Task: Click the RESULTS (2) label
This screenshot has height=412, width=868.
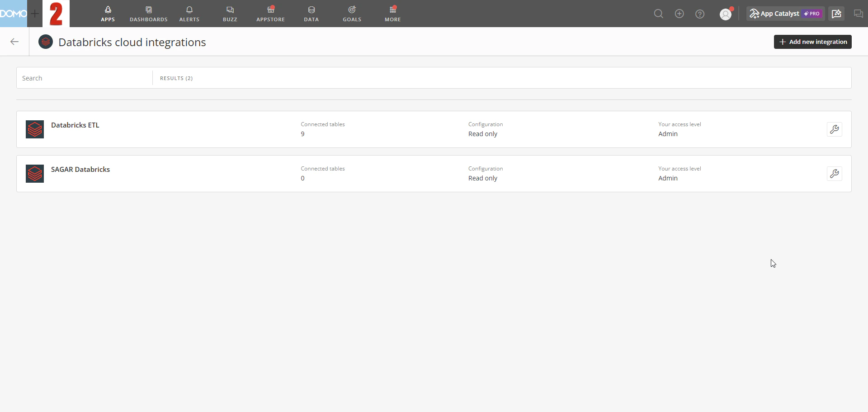Action: click(x=176, y=78)
